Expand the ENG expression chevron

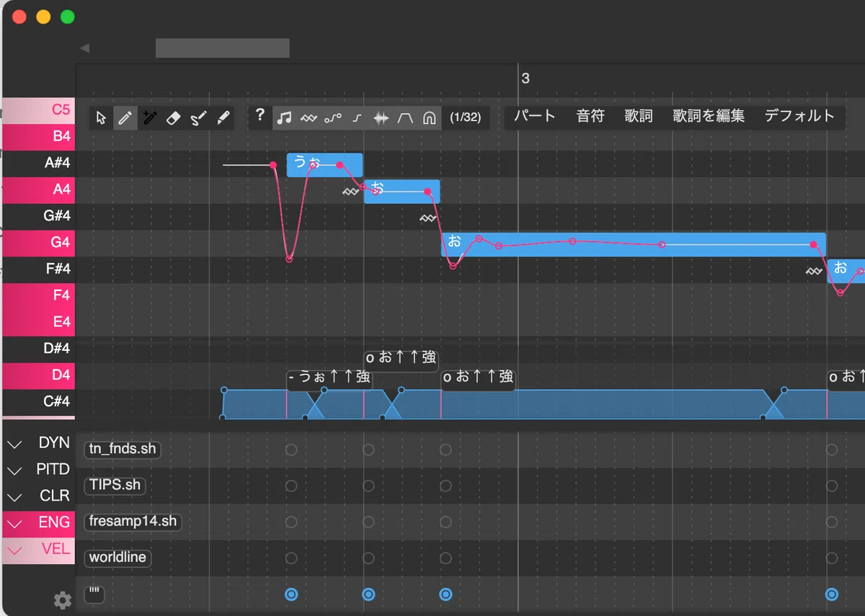click(14, 524)
